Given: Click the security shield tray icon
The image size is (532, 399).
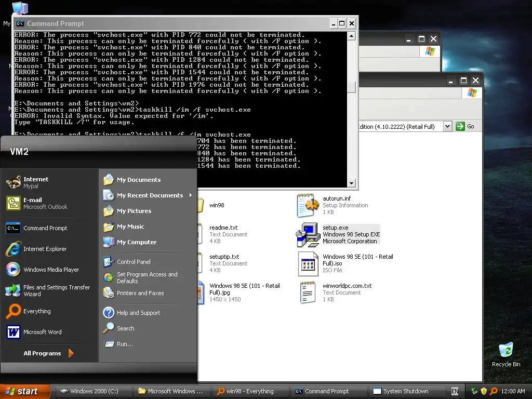Looking at the screenshot, I should tap(484, 391).
